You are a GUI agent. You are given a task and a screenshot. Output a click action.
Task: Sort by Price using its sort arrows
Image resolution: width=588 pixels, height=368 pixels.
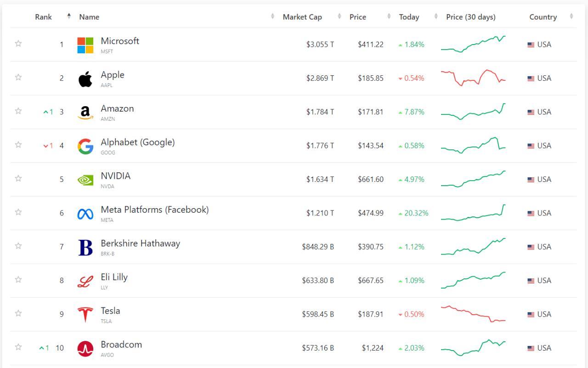click(389, 17)
